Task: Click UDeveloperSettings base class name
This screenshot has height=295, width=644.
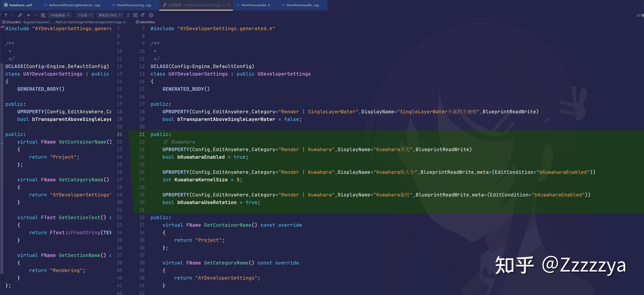Action: point(284,74)
